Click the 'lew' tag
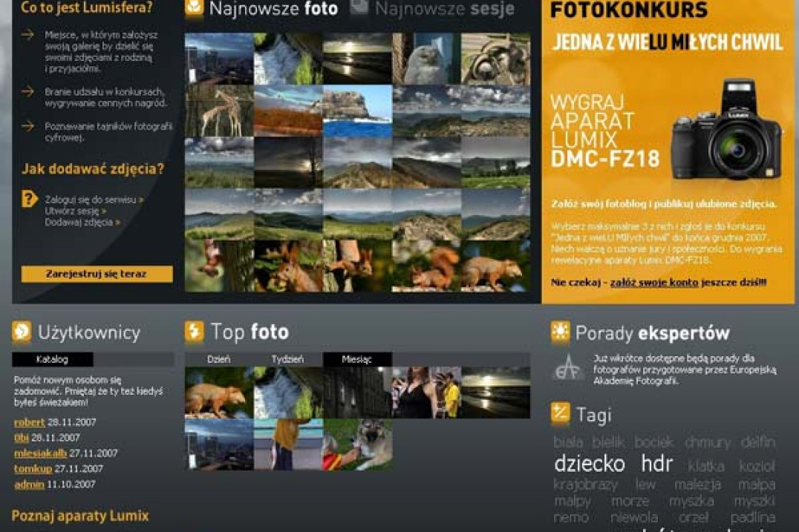The height and width of the screenshot is (532, 799). click(x=645, y=485)
